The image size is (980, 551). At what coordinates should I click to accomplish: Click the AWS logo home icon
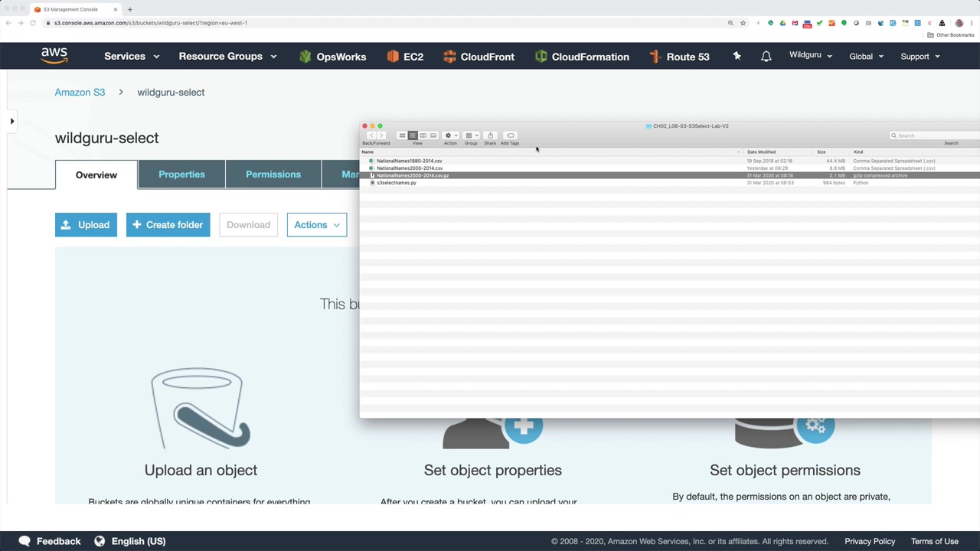click(x=54, y=56)
